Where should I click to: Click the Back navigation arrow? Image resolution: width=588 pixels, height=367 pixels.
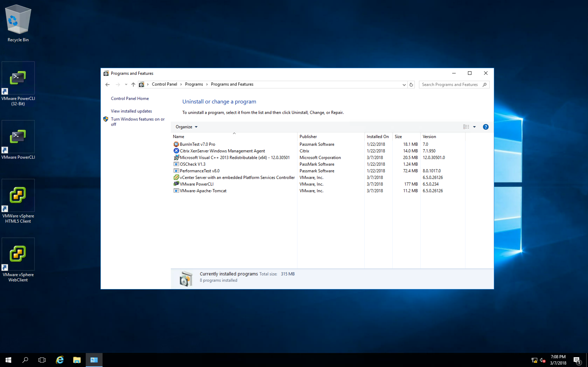pyautogui.click(x=107, y=84)
